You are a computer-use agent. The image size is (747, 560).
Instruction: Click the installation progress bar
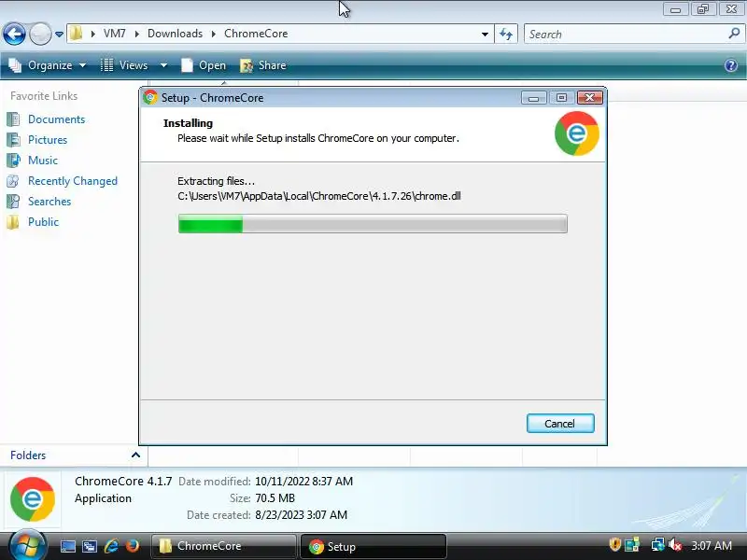click(373, 223)
